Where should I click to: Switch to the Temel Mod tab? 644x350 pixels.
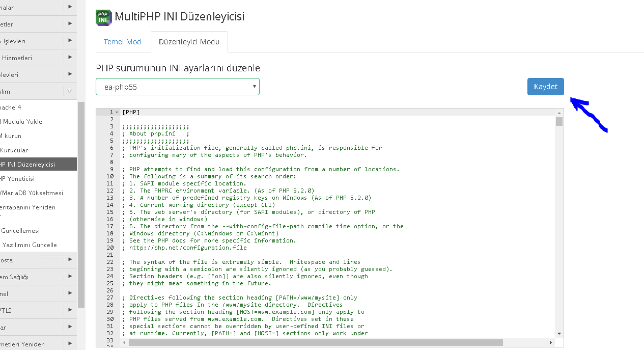(x=122, y=42)
